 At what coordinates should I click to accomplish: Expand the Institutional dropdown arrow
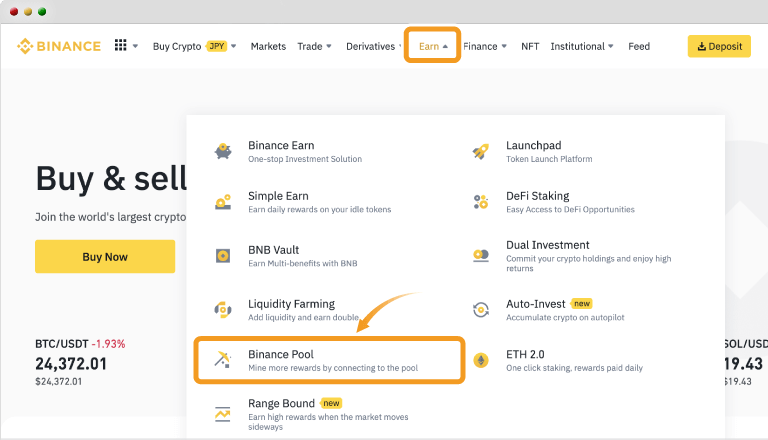point(611,47)
